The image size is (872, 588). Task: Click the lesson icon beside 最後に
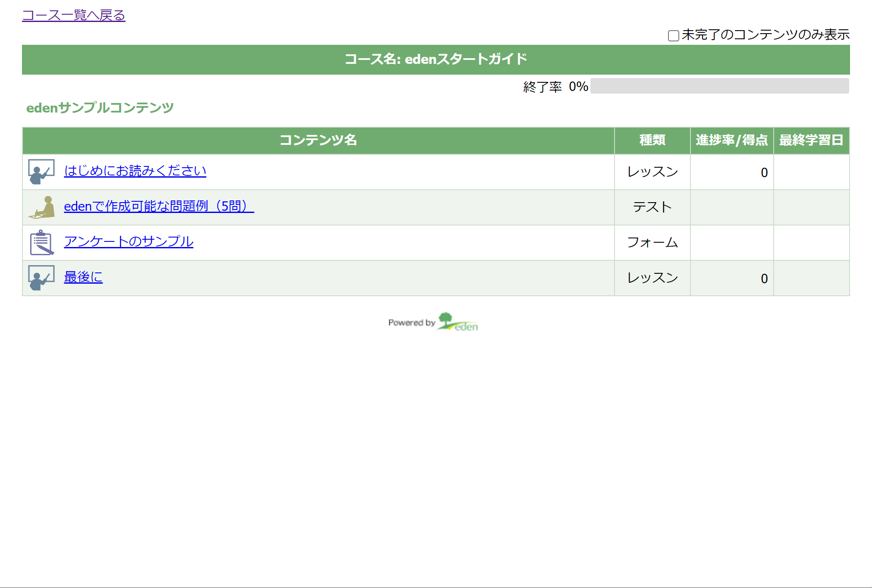tap(41, 278)
